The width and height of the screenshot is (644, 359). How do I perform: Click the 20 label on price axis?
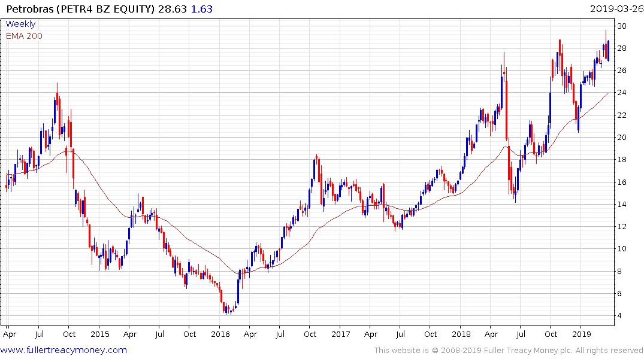(x=622, y=138)
